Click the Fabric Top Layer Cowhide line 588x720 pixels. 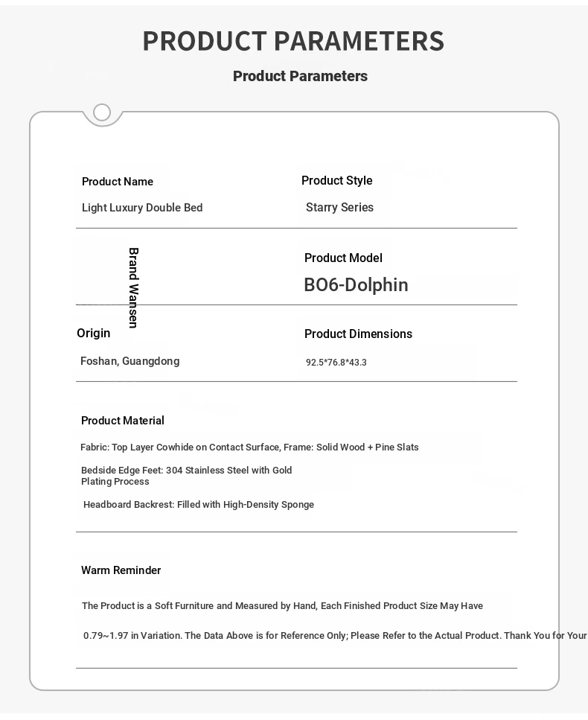(x=249, y=447)
